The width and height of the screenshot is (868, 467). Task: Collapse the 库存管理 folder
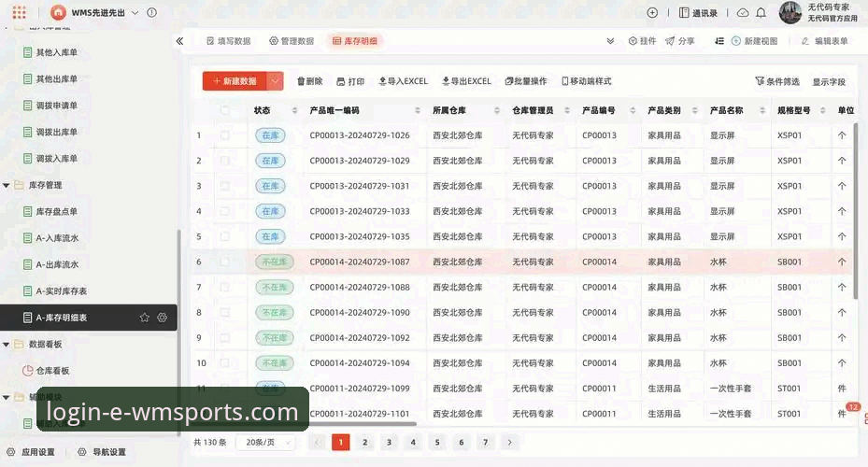pos(7,185)
